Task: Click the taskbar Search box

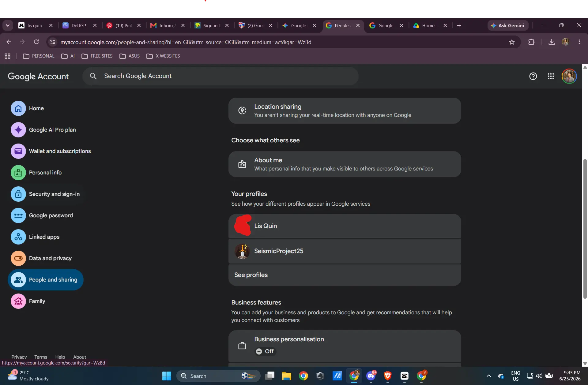Action: point(218,376)
